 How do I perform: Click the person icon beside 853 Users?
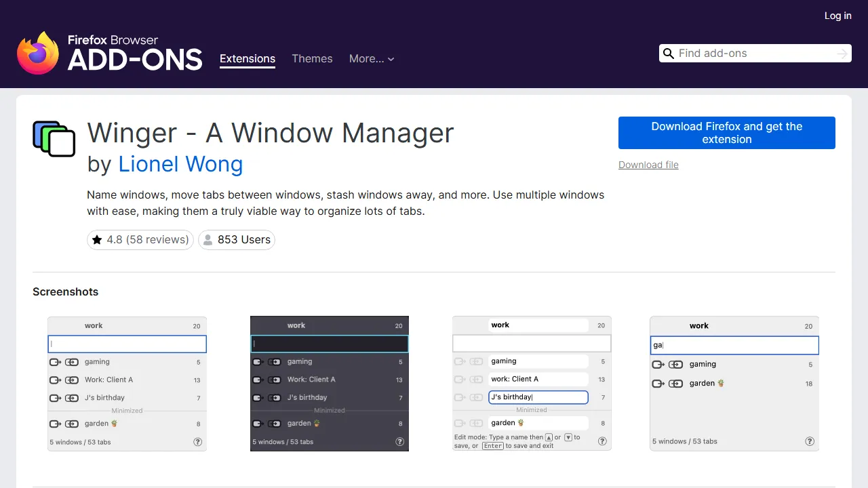(208, 239)
